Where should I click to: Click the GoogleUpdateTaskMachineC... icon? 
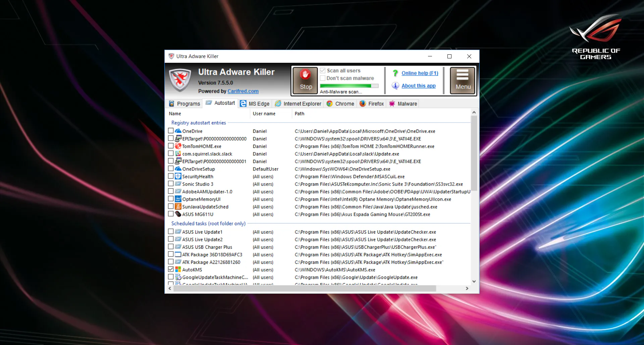click(x=178, y=277)
